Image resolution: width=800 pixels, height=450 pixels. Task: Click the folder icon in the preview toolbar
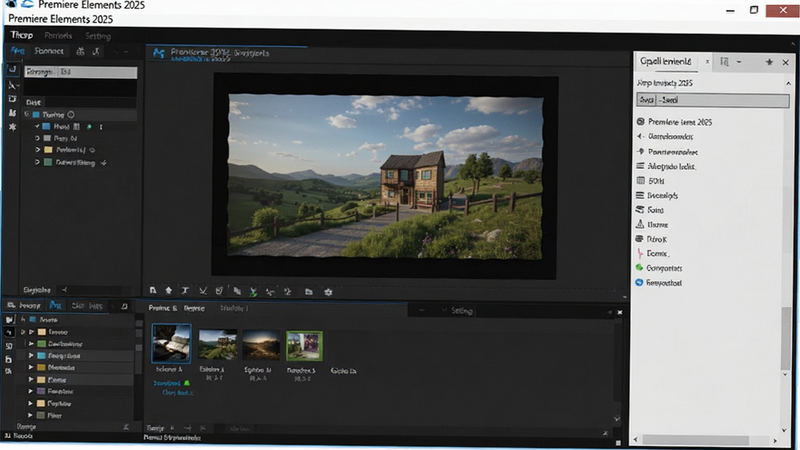pos(309,292)
